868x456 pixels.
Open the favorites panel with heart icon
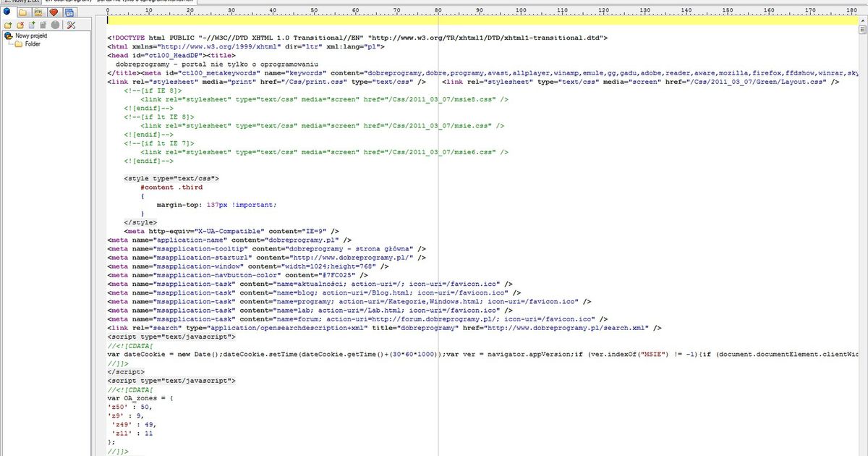click(53, 12)
